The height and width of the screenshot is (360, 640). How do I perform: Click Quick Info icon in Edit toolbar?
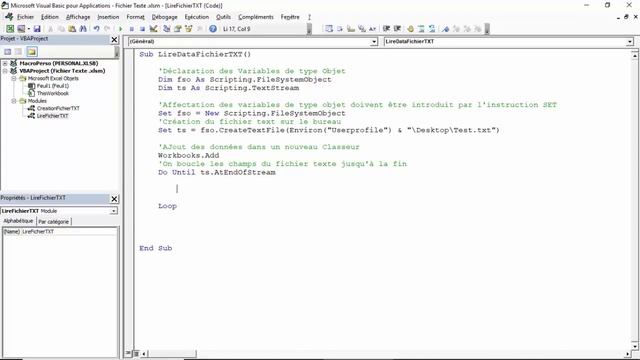351,29
